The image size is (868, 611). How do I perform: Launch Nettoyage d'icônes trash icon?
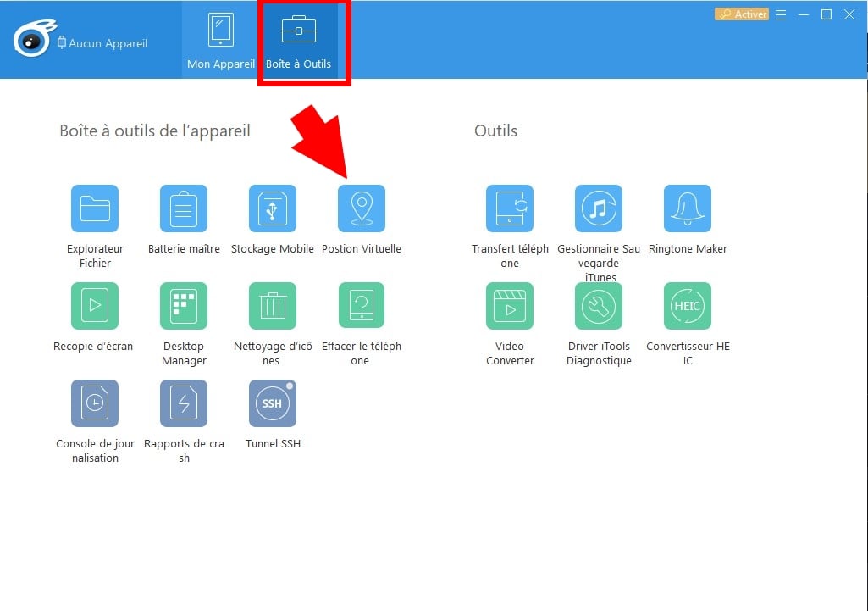pos(273,306)
